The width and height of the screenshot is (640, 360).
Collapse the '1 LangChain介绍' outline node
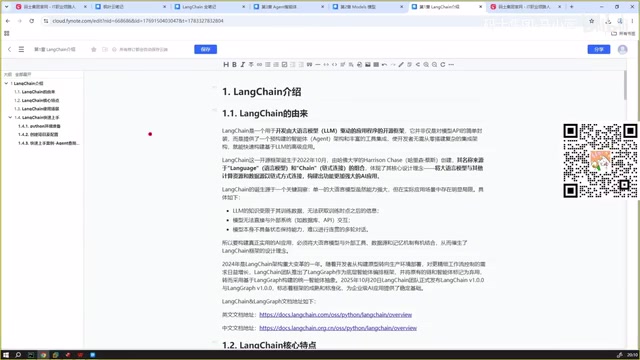click(6, 83)
